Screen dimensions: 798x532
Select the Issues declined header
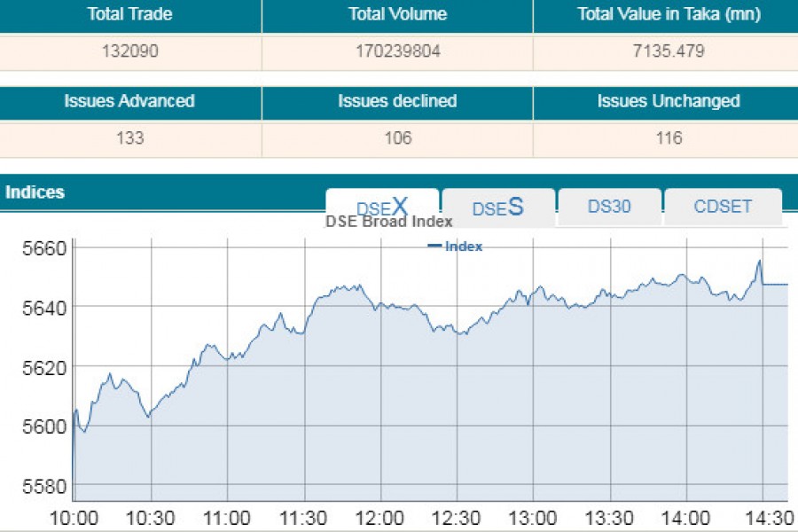(397, 101)
